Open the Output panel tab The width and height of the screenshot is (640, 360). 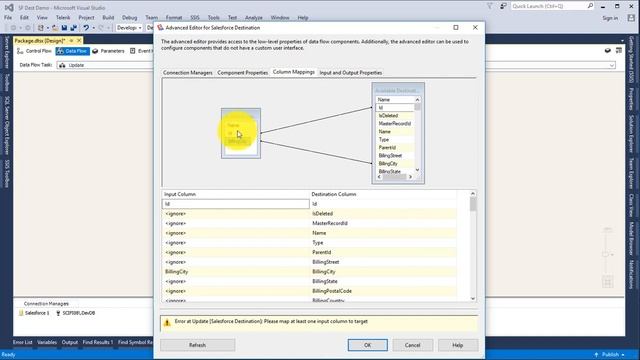(x=70, y=342)
